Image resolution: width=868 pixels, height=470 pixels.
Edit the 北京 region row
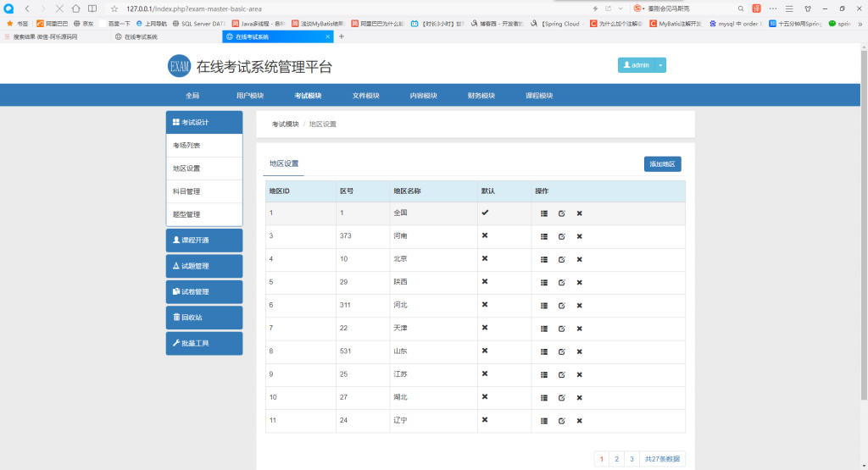(562, 259)
